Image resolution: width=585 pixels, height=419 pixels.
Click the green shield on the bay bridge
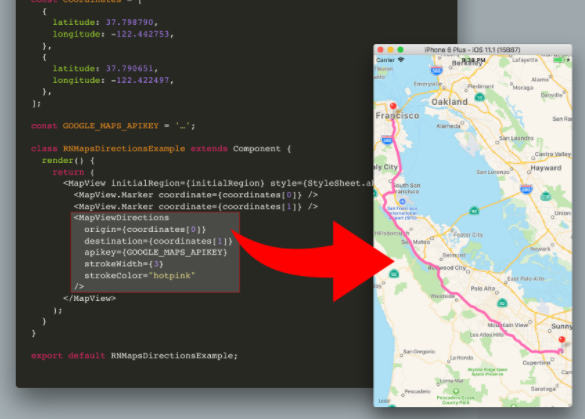tap(474, 211)
